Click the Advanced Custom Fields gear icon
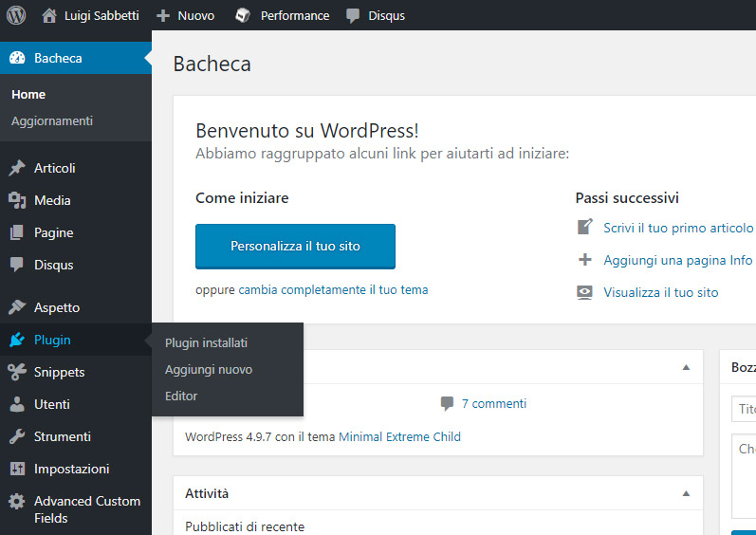 [17, 501]
